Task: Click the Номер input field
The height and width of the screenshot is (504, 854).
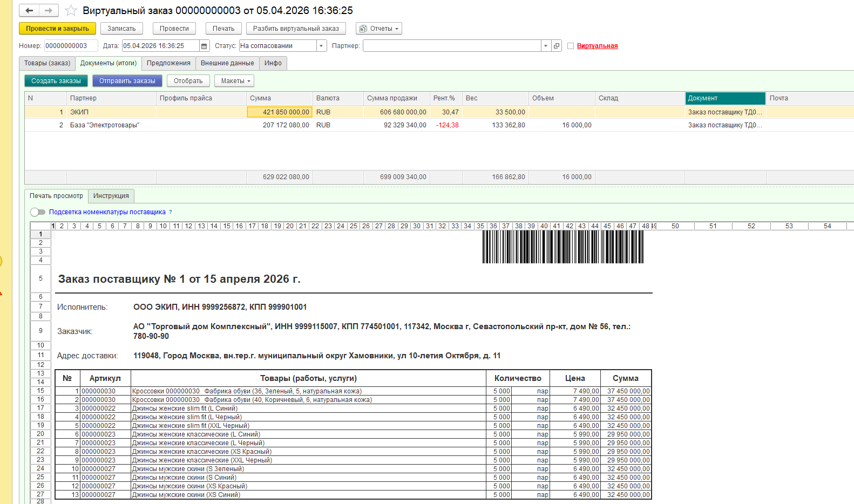Action: [70, 46]
